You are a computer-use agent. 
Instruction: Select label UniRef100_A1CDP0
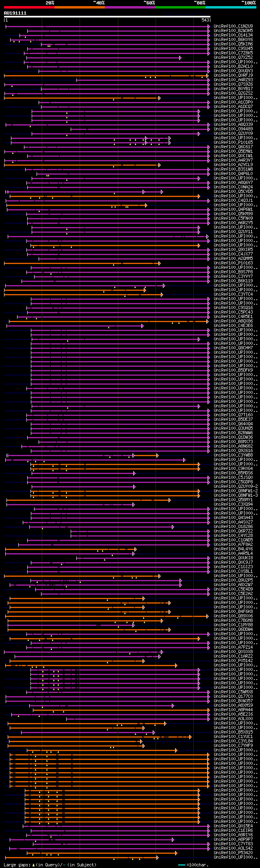233,102
